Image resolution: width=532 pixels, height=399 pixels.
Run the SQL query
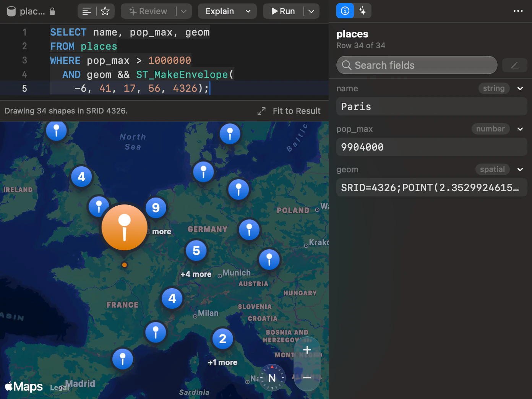coord(283,11)
